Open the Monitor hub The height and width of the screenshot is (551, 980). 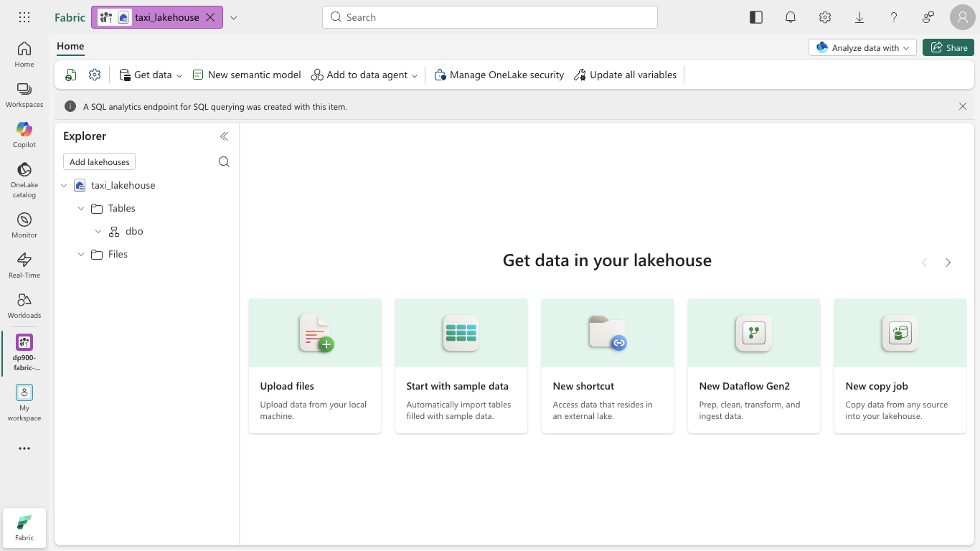click(x=24, y=225)
